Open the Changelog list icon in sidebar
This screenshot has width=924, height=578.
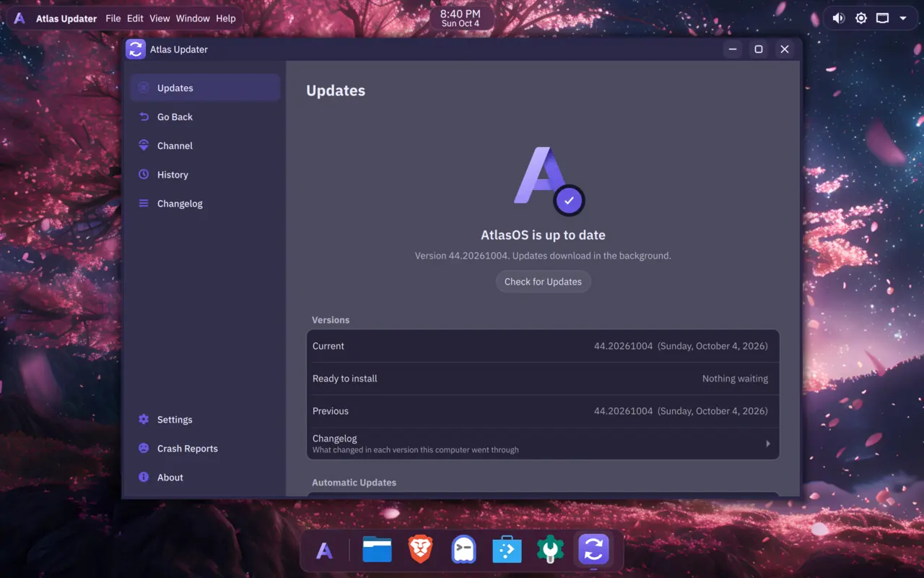144,204
